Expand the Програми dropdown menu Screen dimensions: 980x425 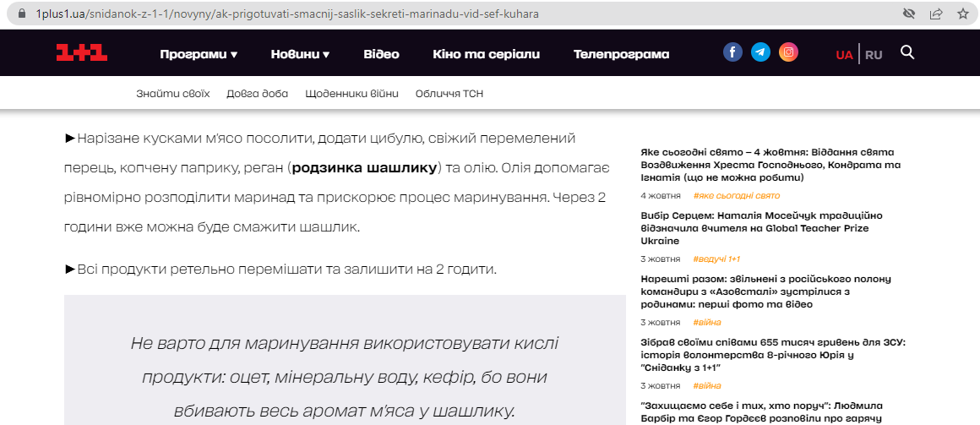tap(199, 54)
